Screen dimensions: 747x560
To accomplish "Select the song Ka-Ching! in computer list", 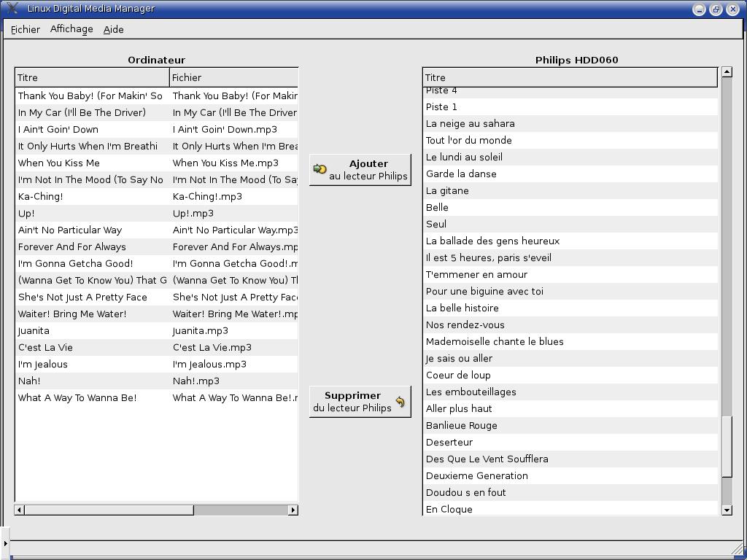I will tap(41, 196).
